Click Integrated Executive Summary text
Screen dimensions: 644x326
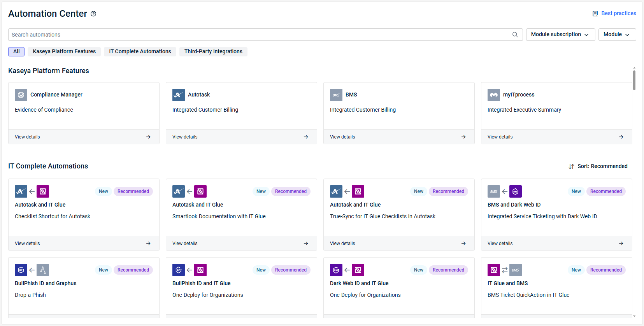point(524,110)
